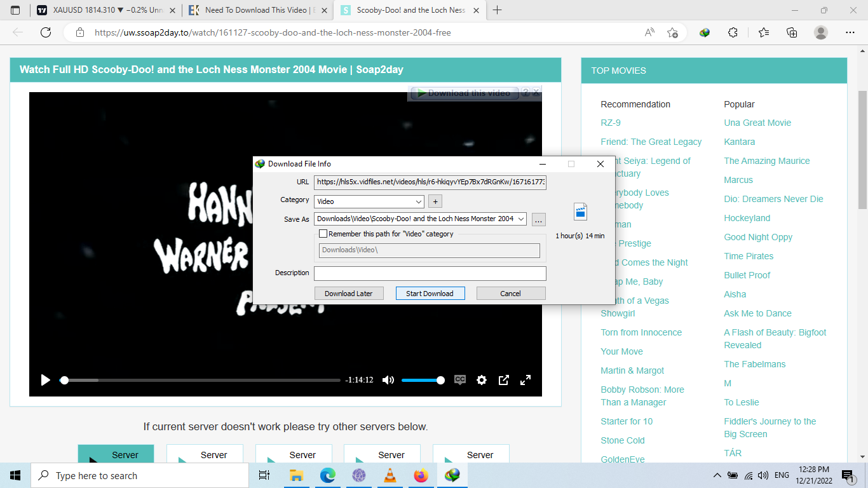
Task: Open Friend: The Great Legacy link
Action: (651, 142)
